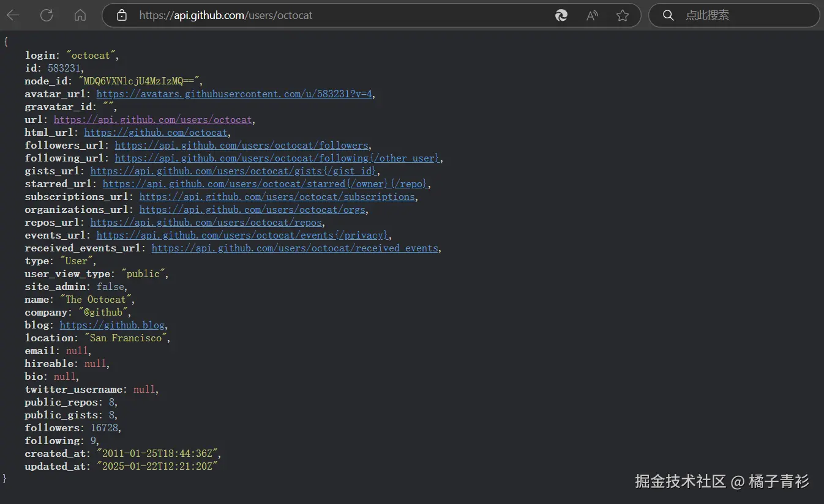
Task: Click the public_gists key
Action: pos(61,415)
